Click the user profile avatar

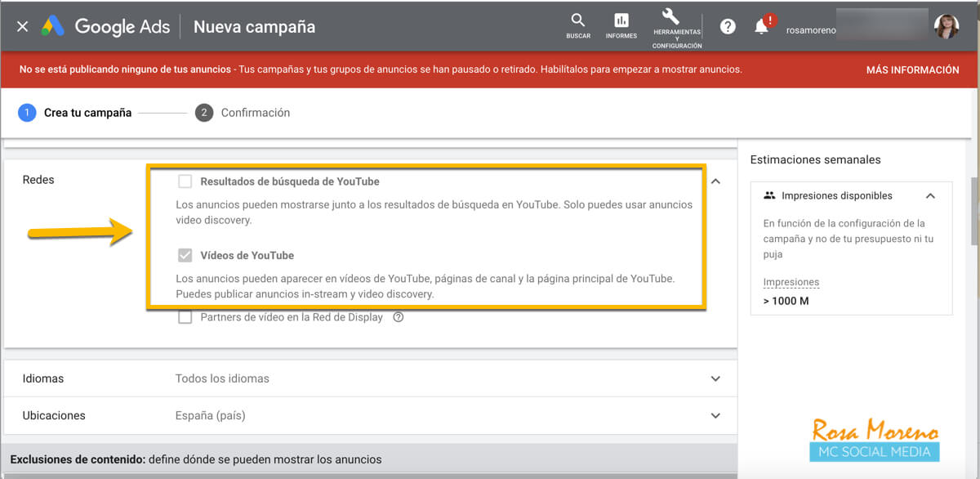tap(947, 26)
